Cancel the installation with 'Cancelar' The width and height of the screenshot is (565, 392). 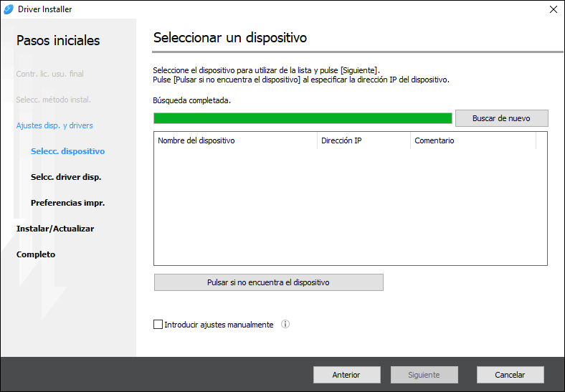[x=510, y=375]
